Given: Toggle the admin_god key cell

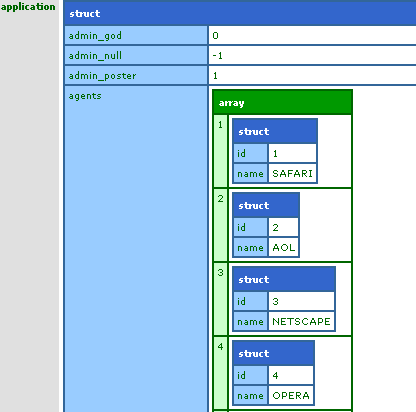Looking at the screenshot, I should [136, 35].
